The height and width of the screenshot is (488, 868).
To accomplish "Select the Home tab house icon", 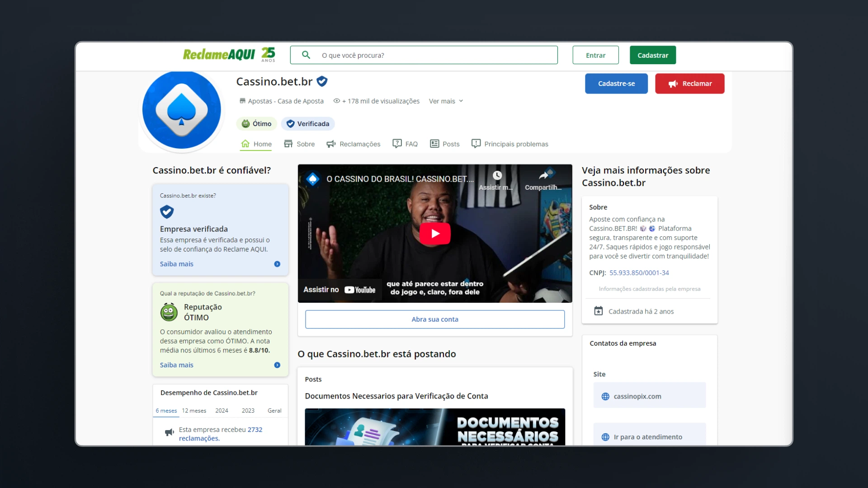I will 245,143.
